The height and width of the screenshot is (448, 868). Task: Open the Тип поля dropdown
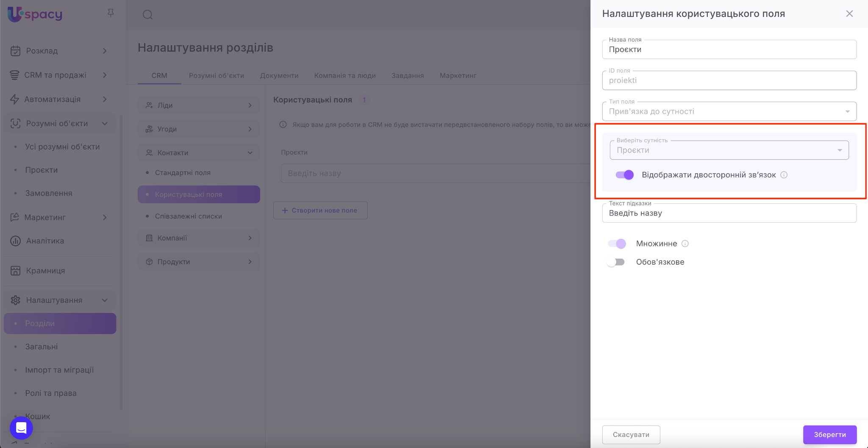click(x=729, y=111)
